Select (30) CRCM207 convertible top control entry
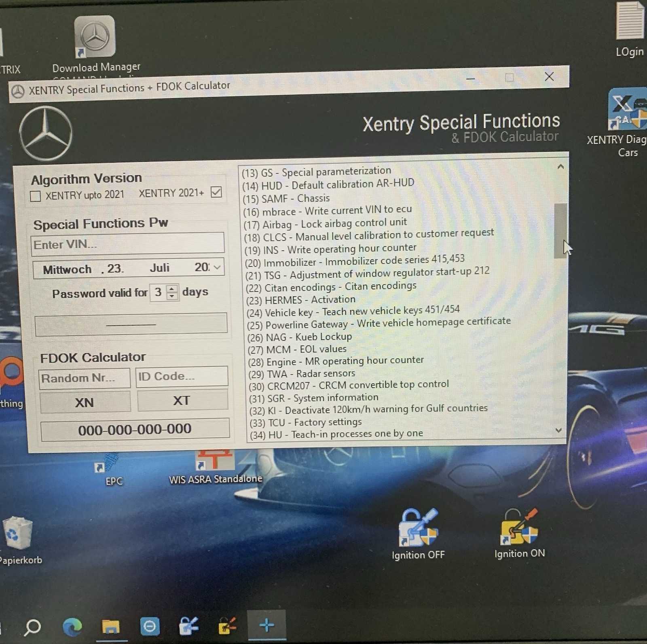Image resolution: width=647 pixels, height=644 pixels. (349, 385)
